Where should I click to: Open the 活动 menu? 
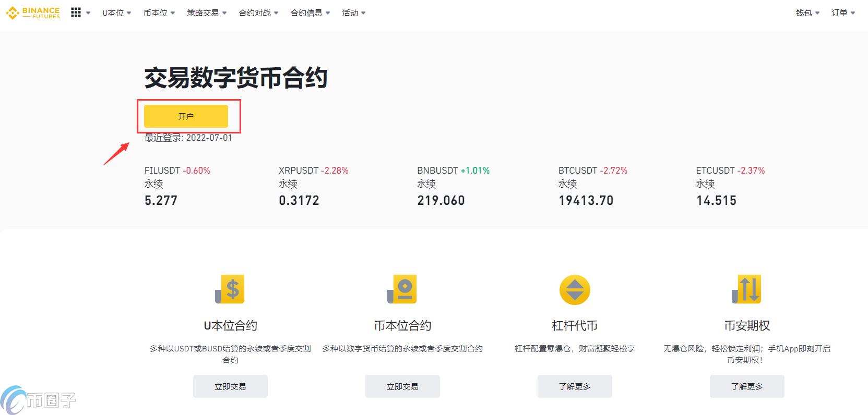353,13
